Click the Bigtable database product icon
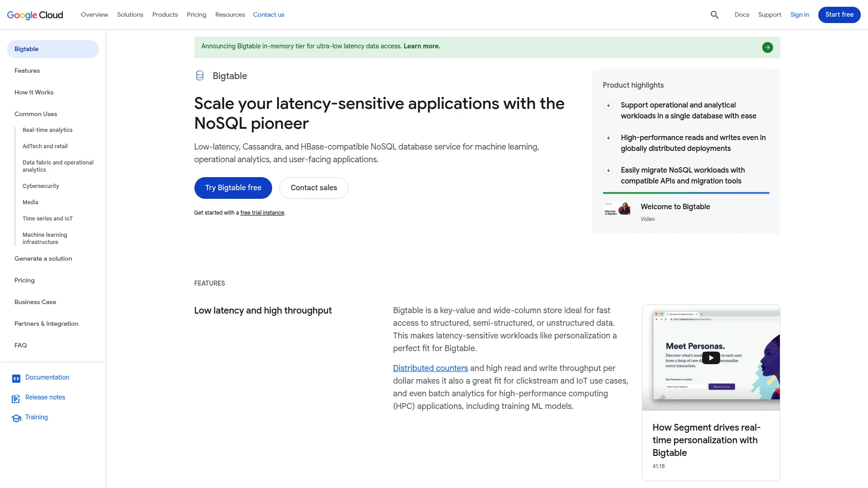The width and height of the screenshot is (868, 488). point(199,76)
